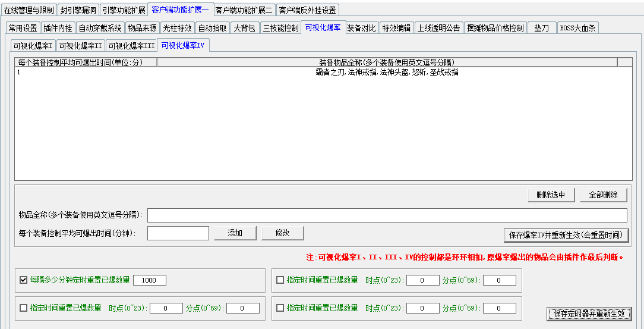Viewport: 644px width, 329px height.
Task: Click the 每个装备控制平均可爆出时间 column header
Action: point(86,62)
